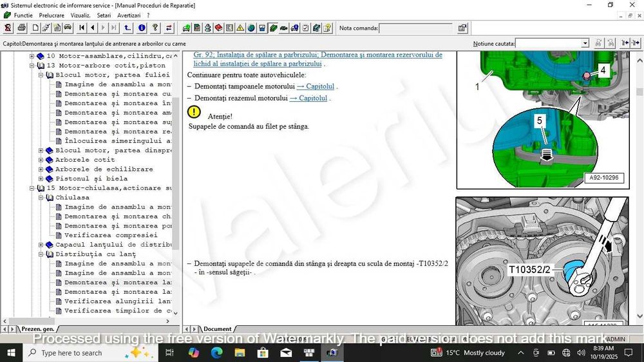The image size is (644, 362).
Task: Select 'Verificarea timpilor de' tree item
Action: point(118,311)
